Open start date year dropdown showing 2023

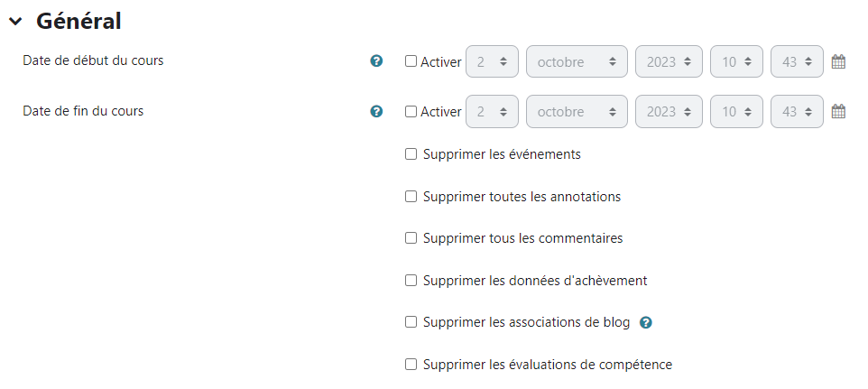(x=669, y=62)
